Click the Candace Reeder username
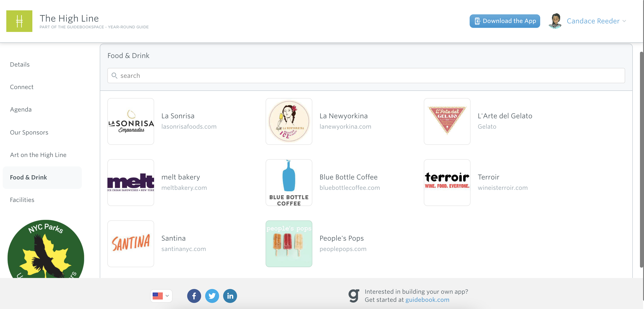Image resolution: width=644 pixels, height=309 pixels. [x=593, y=21]
